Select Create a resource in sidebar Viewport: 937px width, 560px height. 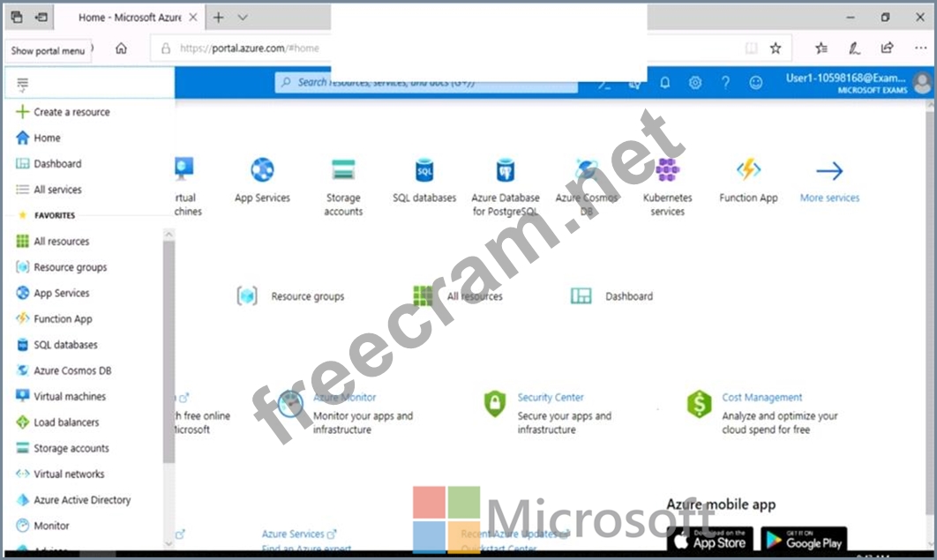point(71,112)
